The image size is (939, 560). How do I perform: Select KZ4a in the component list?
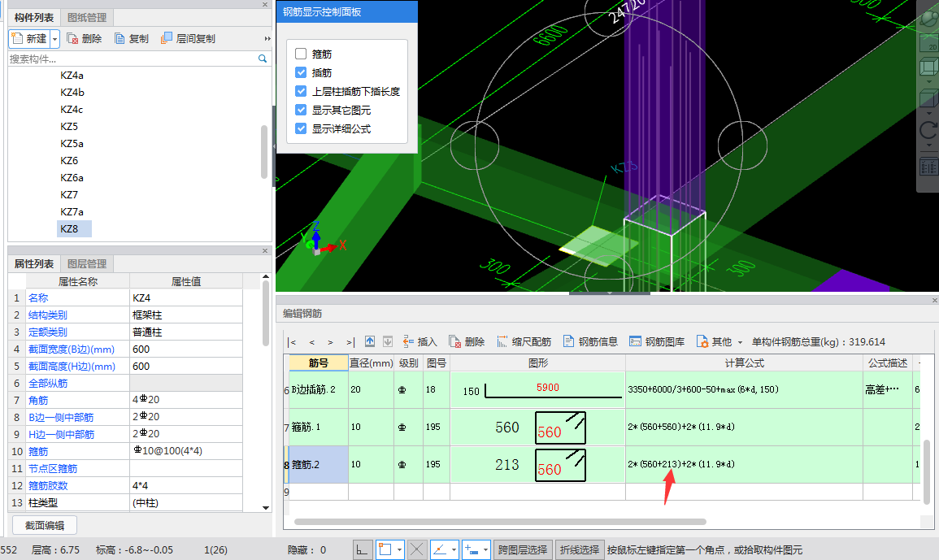[x=72, y=76]
